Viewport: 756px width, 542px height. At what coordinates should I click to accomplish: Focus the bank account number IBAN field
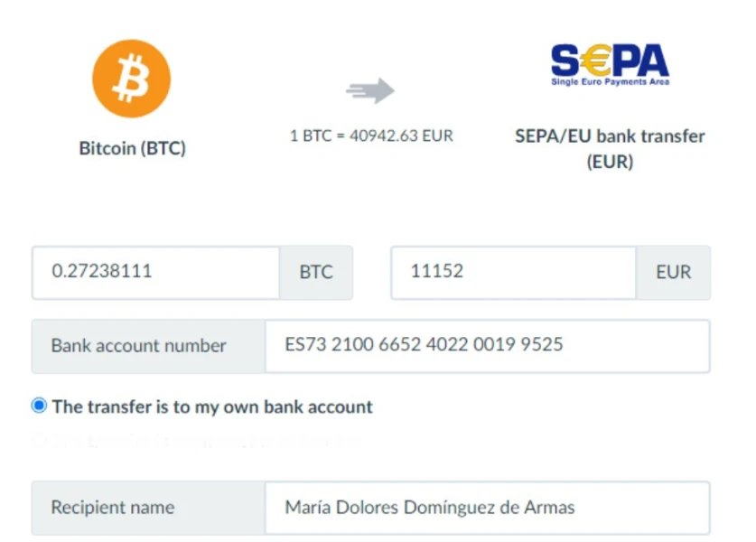click(486, 345)
